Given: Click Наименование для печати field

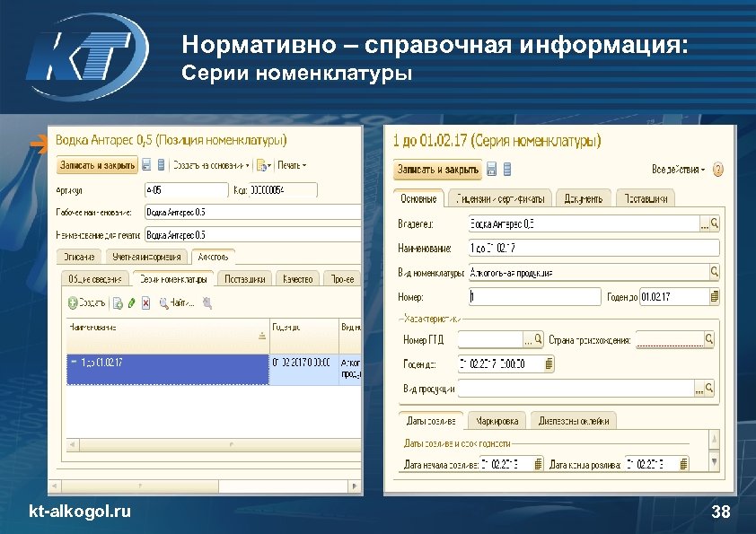Looking at the screenshot, I should coord(252,235).
